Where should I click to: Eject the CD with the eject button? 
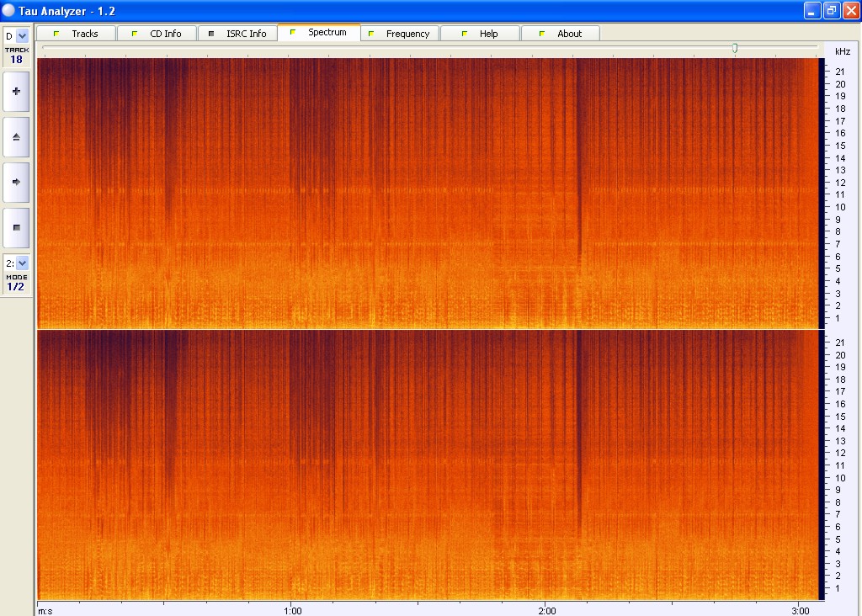tap(16, 136)
